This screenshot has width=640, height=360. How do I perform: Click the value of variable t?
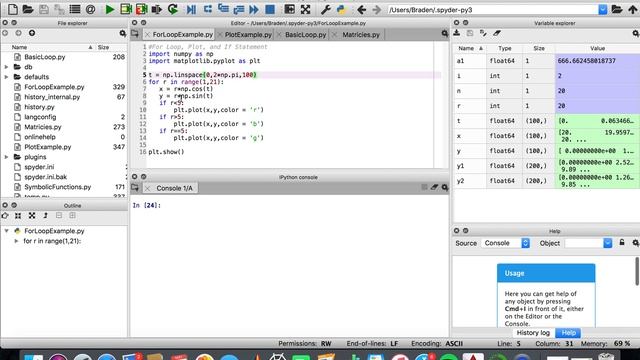point(597,121)
